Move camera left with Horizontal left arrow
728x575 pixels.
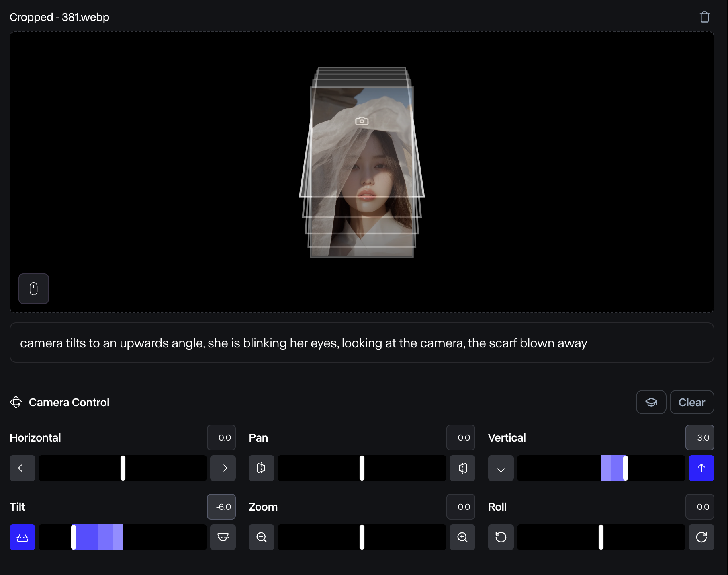coord(22,468)
